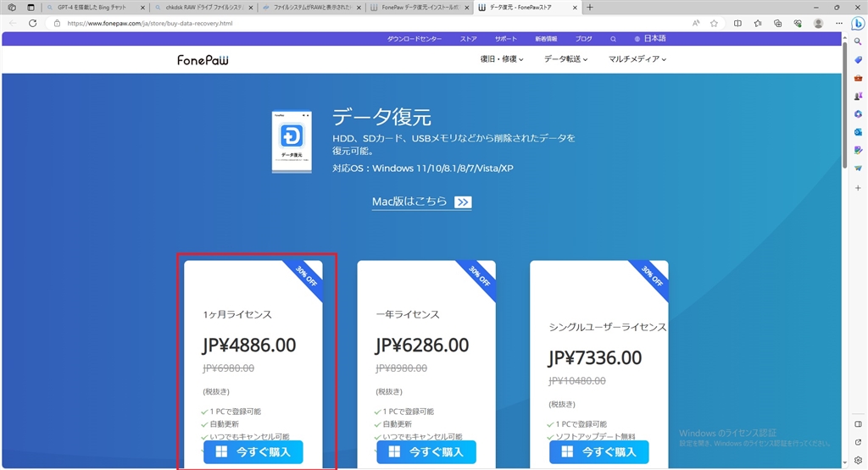Close the GPT-4 Bing チャット tab
Image resolution: width=868 pixels, height=470 pixels.
pyautogui.click(x=142, y=8)
